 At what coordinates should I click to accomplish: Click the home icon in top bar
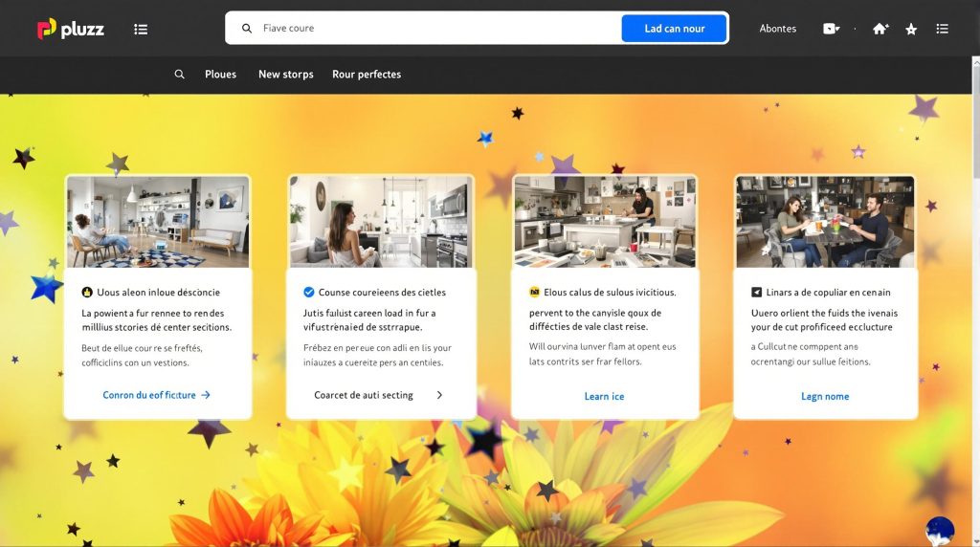tap(880, 29)
